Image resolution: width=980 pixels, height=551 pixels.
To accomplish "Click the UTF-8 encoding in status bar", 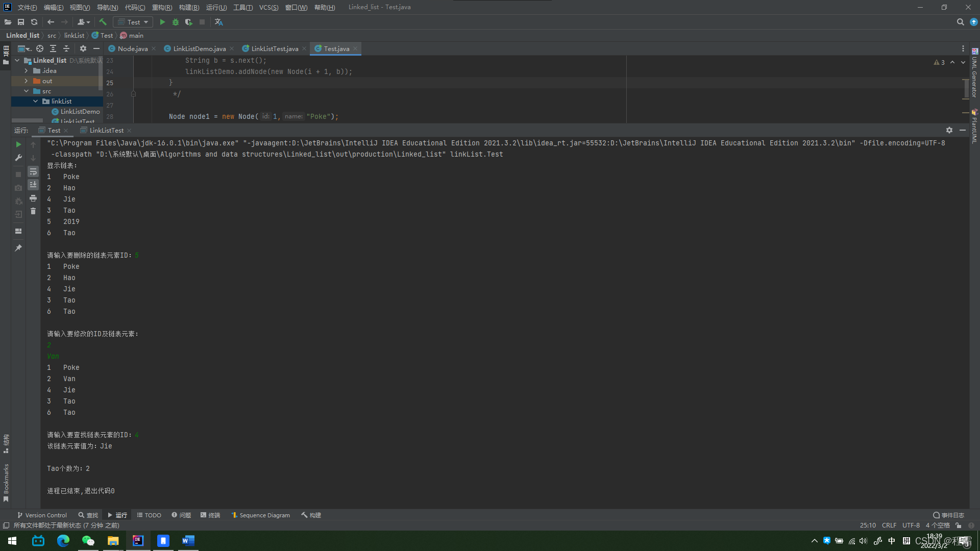I will point(911,525).
